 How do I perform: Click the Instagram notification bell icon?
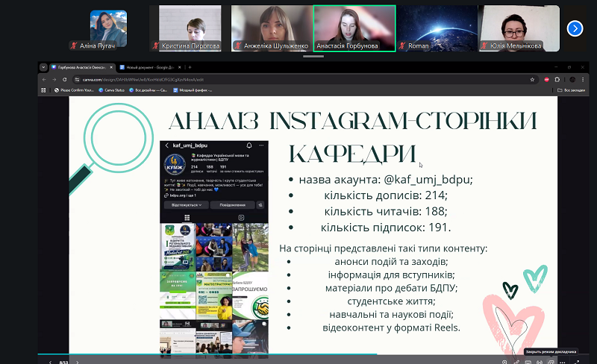click(249, 145)
